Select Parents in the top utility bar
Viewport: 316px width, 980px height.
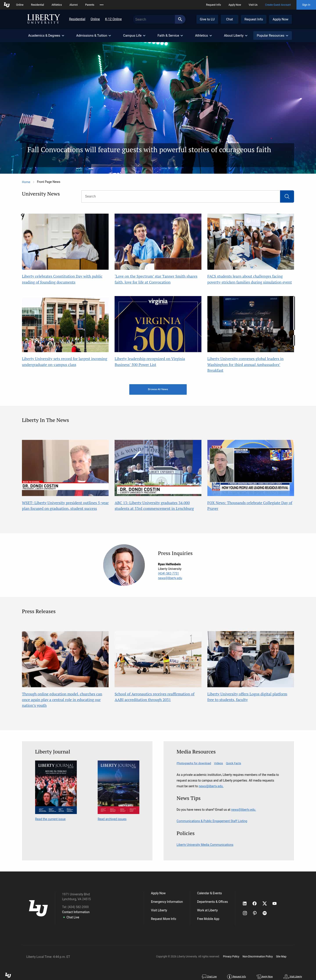(90, 5)
